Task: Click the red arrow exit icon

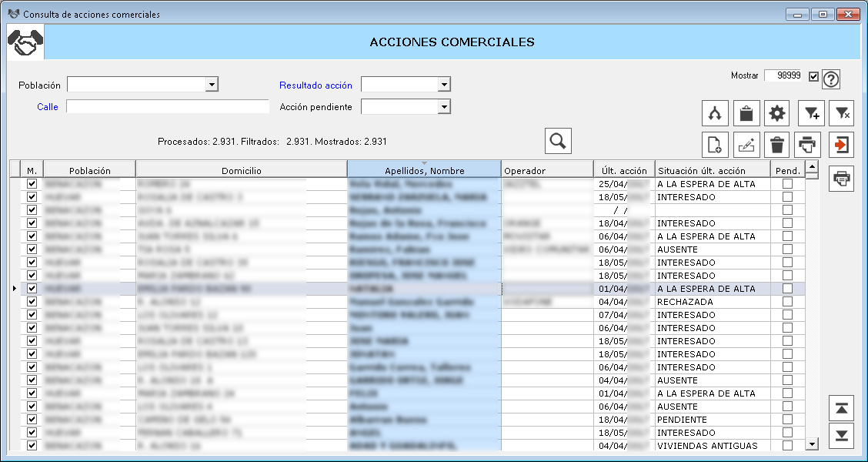Action: (843, 144)
